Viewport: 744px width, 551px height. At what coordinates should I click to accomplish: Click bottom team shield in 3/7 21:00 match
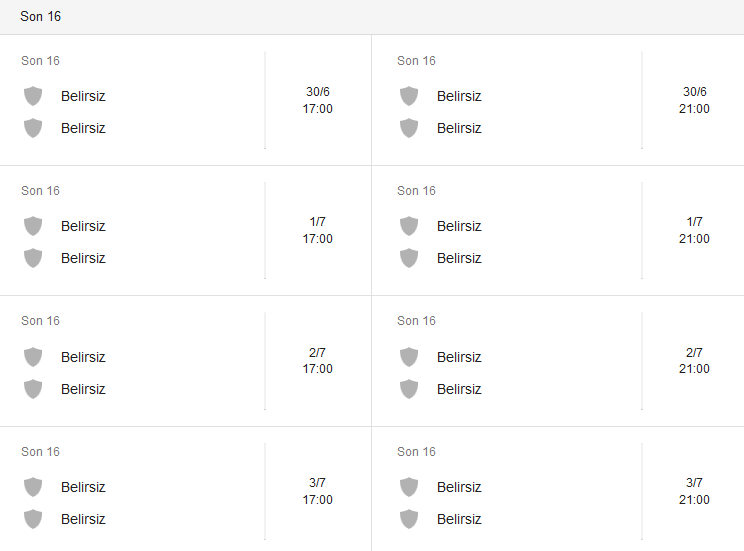[409, 519]
